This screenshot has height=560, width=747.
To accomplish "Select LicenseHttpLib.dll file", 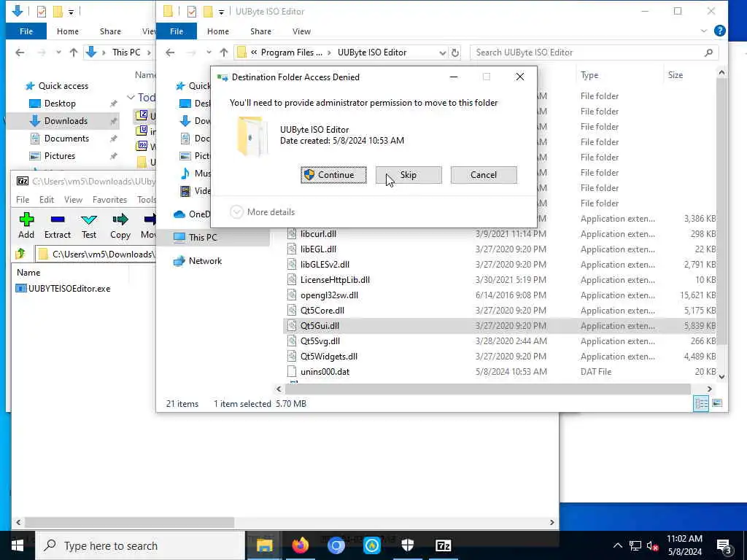I will point(335,279).
